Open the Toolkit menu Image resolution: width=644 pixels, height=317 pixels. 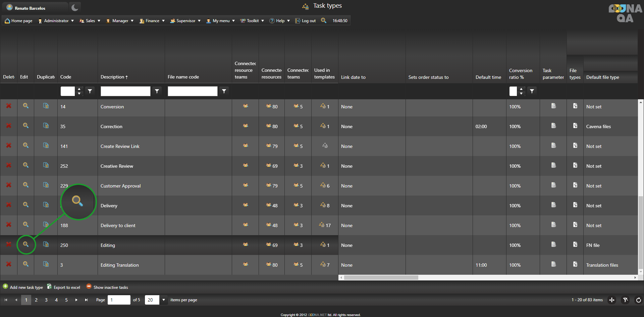tap(252, 21)
